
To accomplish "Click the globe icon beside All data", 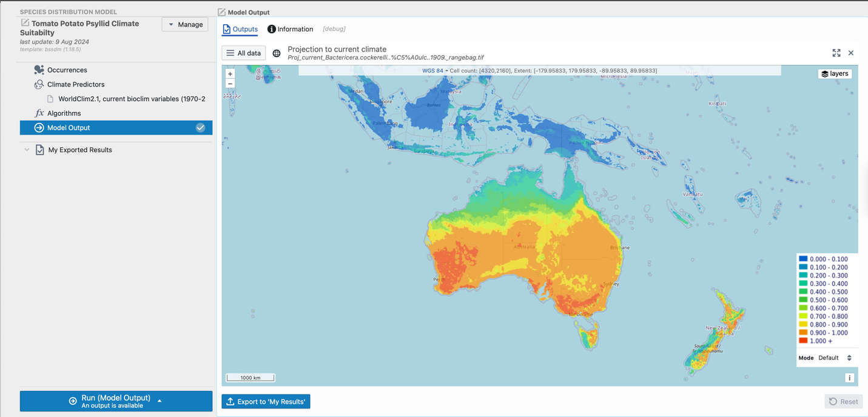I will pos(277,53).
